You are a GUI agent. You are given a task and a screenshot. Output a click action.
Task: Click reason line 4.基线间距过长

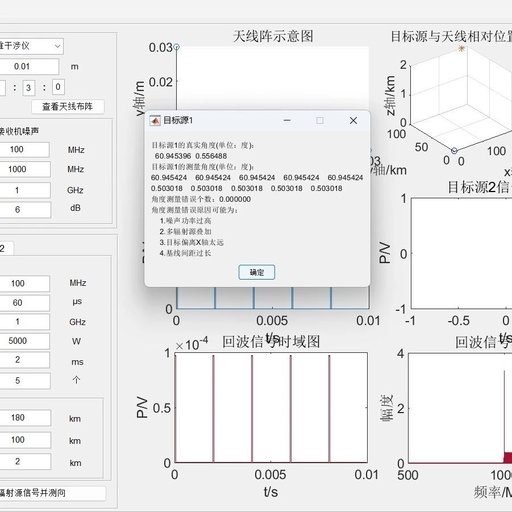(x=185, y=253)
